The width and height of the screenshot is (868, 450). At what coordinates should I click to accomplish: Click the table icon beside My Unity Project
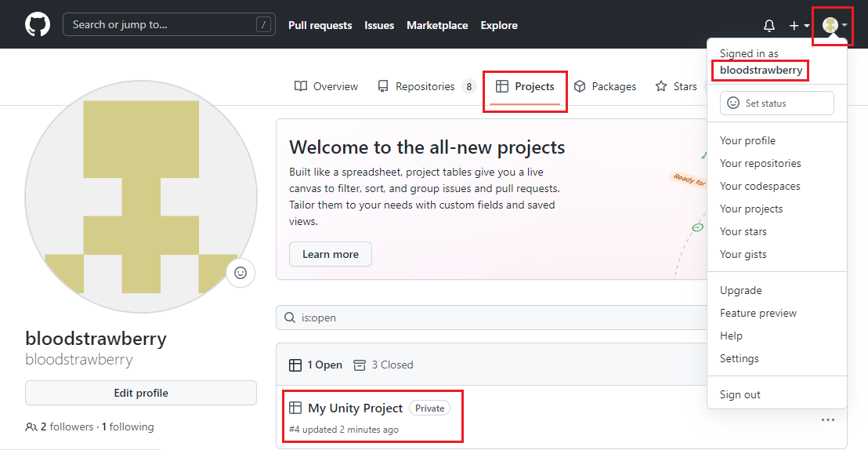pyautogui.click(x=295, y=408)
